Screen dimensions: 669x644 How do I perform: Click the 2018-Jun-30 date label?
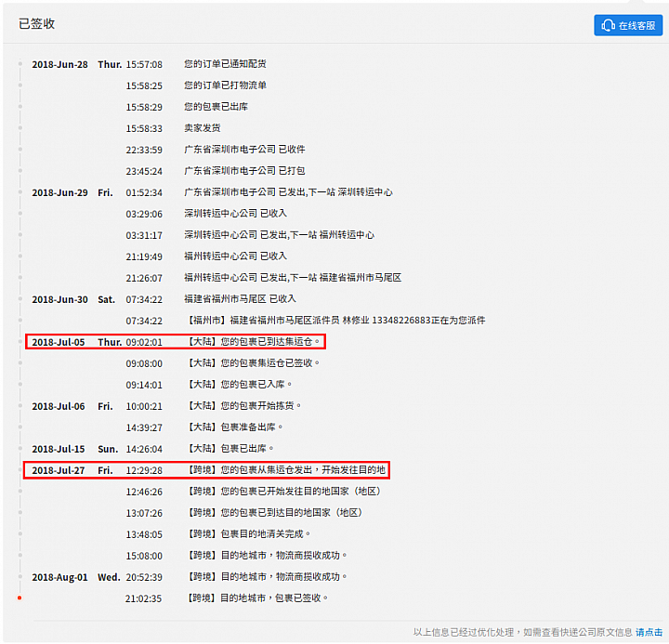(x=59, y=299)
